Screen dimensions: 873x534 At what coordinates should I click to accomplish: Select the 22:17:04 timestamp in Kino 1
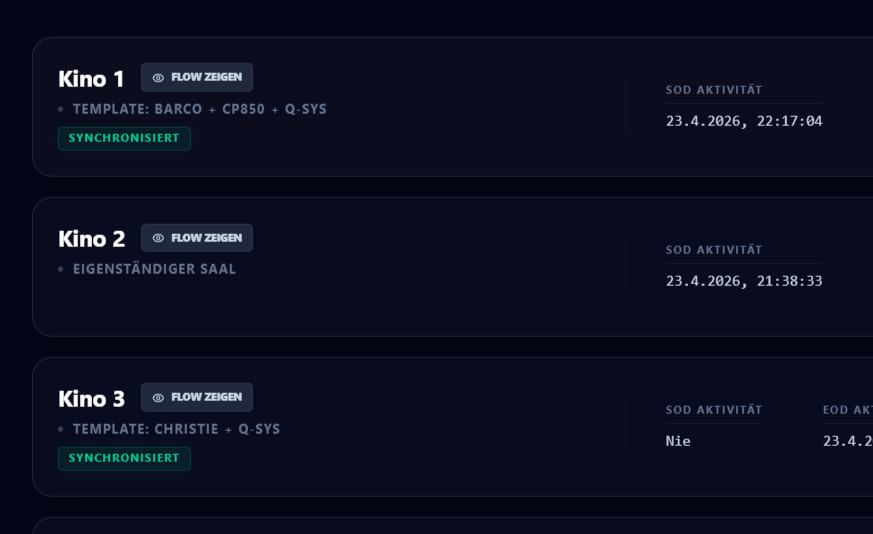pos(744,121)
